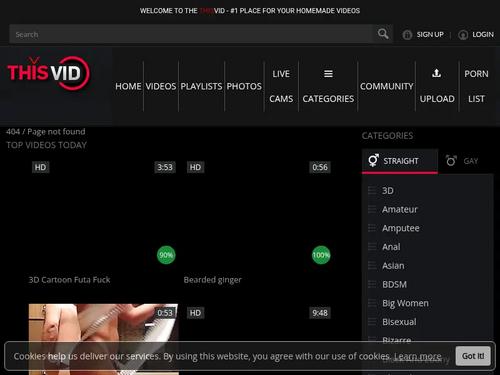Click the green 90% rating badge
The height and width of the screenshot is (375, 500).
[166, 255]
